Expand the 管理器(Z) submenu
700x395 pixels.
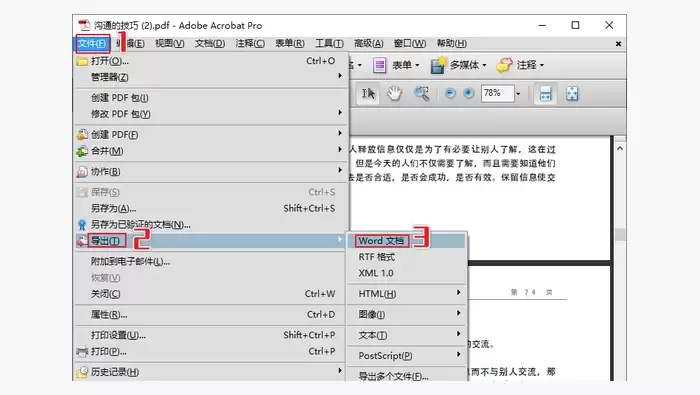tap(211, 77)
